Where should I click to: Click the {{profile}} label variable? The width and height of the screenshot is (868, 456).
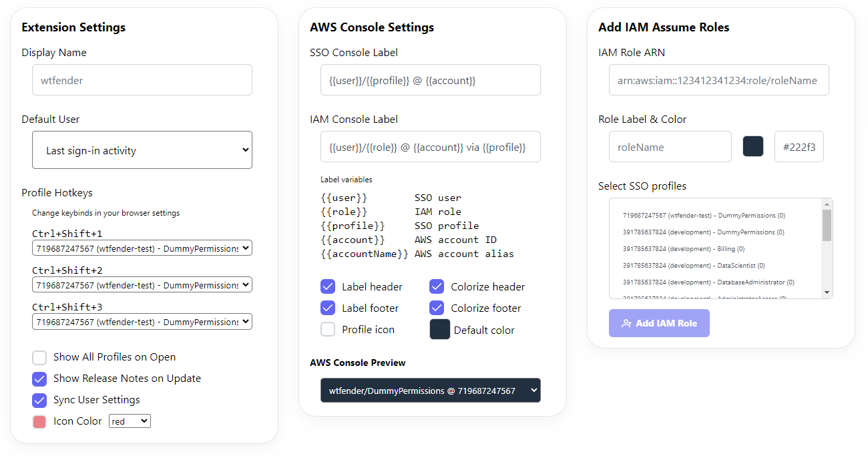[353, 226]
